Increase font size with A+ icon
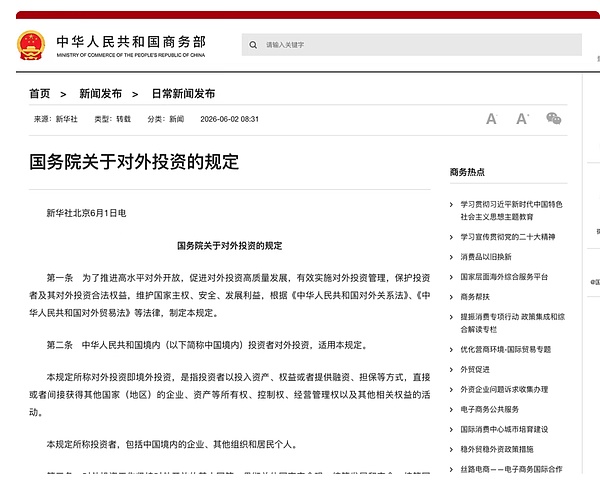This screenshot has height=487, width=600. click(523, 119)
